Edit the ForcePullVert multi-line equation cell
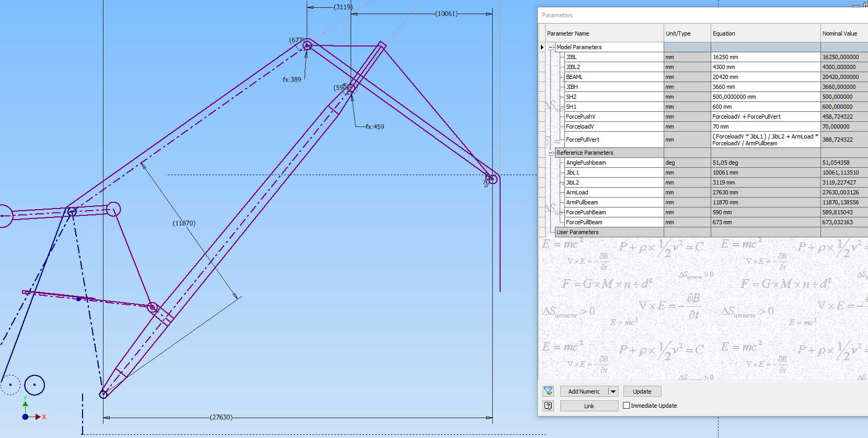 [766, 140]
